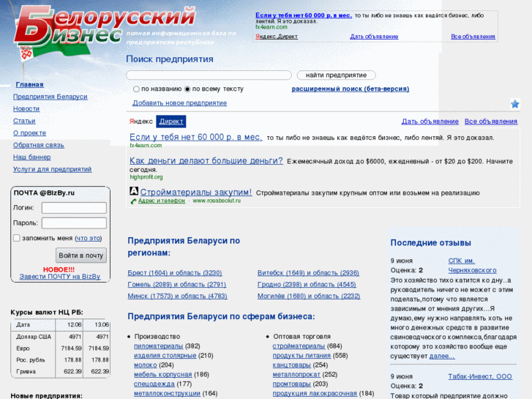Click 'далее...' to read full review
Screen dimensions: 532x399
click(442, 357)
